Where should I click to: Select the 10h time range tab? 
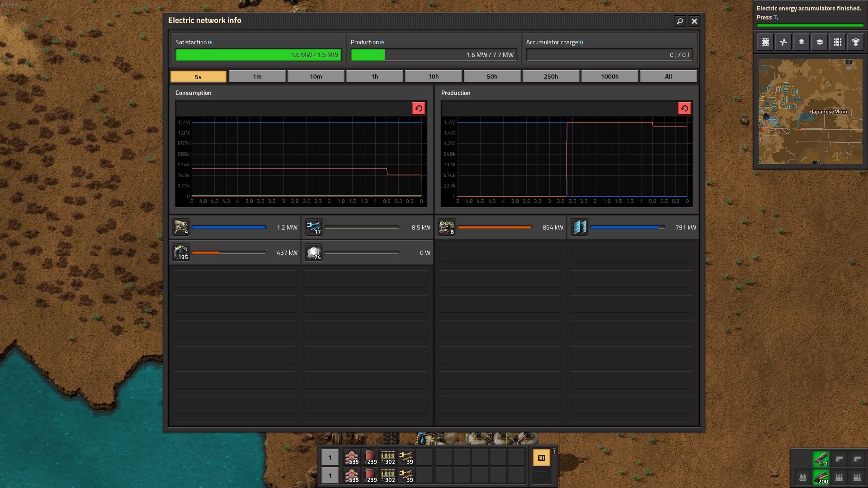click(x=433, y=76)
